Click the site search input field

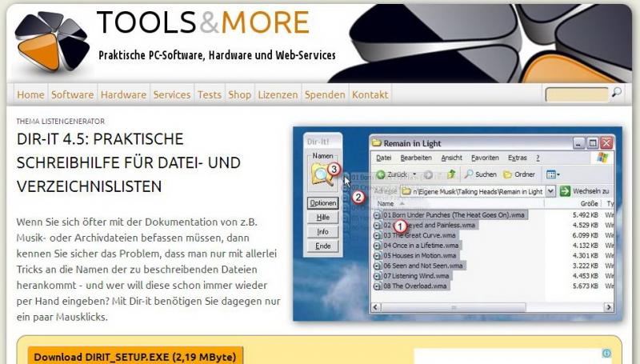pyautogui.click(x=577, y=94)
